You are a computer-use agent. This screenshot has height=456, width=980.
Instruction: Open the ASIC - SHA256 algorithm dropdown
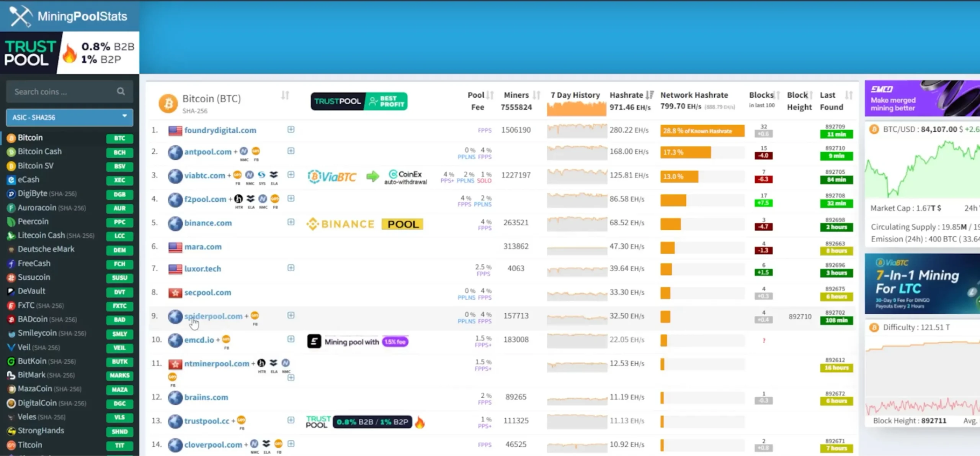tap(70, 117)
